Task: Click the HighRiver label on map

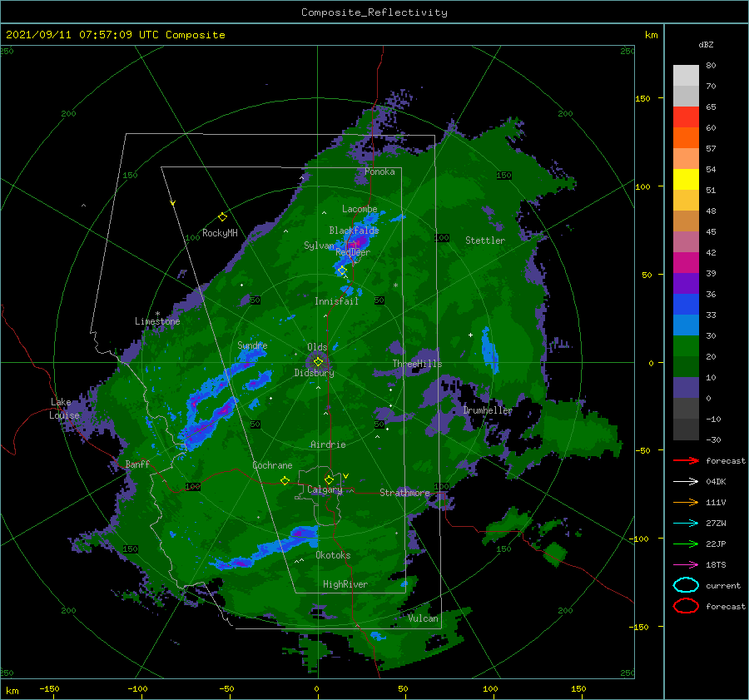Action: pos(345,584)
